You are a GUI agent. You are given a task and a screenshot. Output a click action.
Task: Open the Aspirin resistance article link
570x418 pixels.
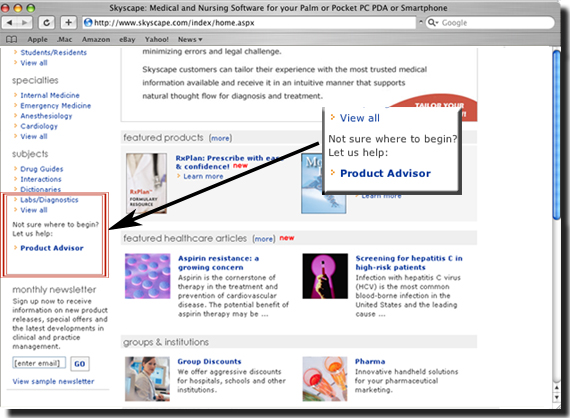218,263
